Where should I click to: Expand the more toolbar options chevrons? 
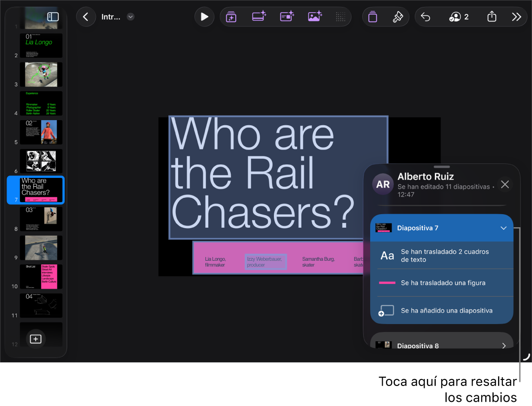coord(516,17)
